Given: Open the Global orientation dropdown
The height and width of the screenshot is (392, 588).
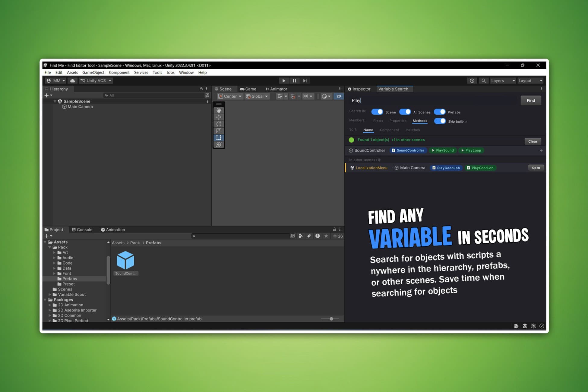Looking at the screenshot, I should coord(257,96).
